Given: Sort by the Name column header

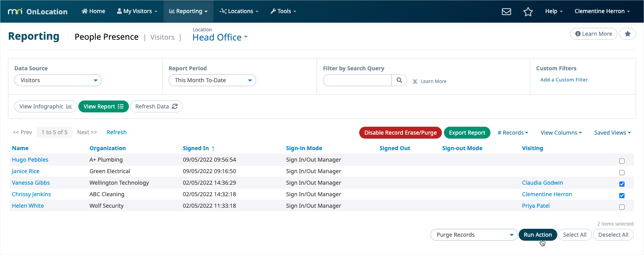Looking at the screenshot, I should [x=20, y=148].
